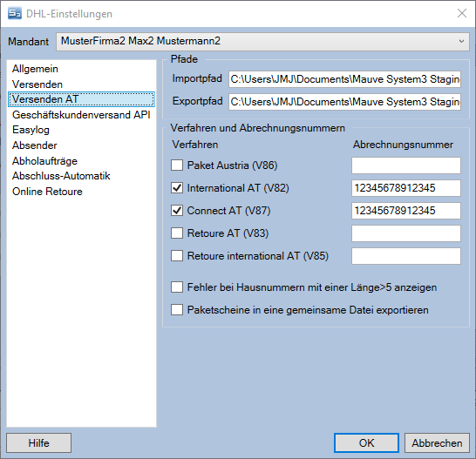This screenshot has width=476, height=459.
Task: Enable Paket Austria (V86) checkbox
Action: click(177, 165)
